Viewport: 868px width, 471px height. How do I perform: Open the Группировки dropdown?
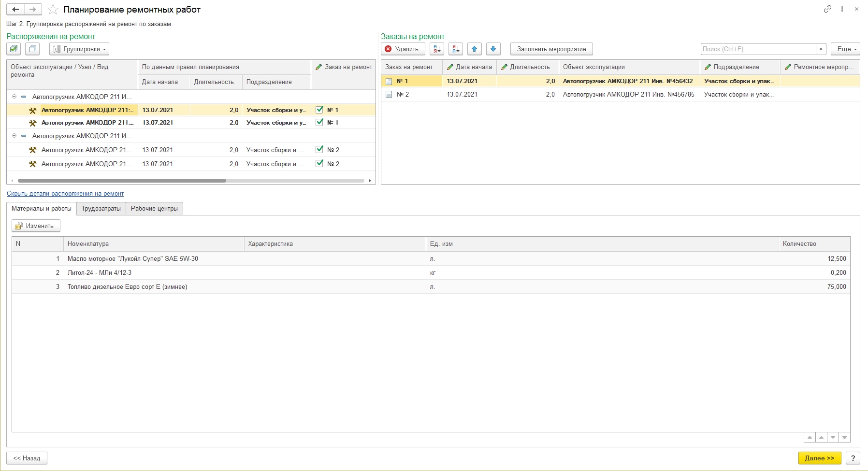click(x=79, y=49)
